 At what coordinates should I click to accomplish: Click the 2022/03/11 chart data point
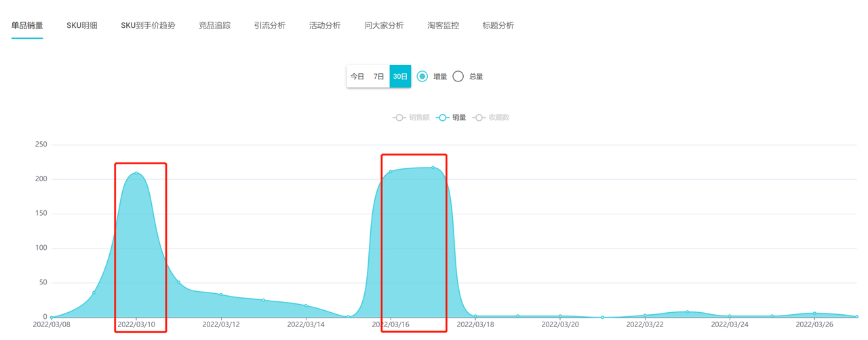point(178,282)
